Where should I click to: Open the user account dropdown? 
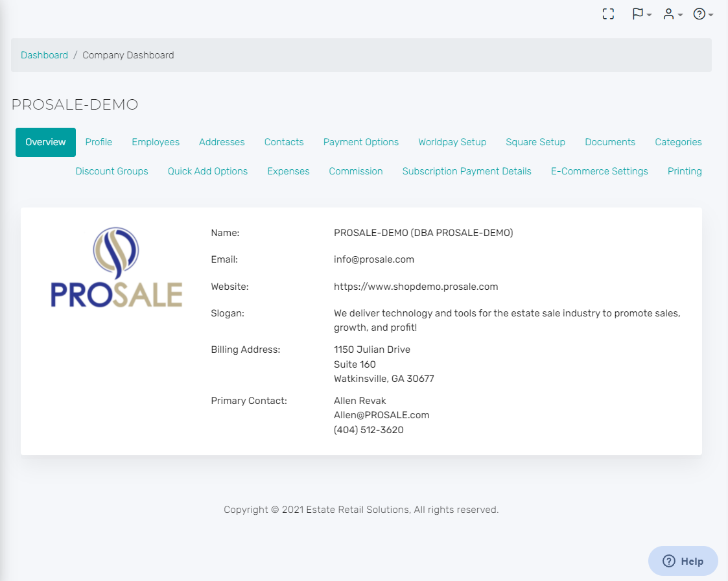coord(673,14)
